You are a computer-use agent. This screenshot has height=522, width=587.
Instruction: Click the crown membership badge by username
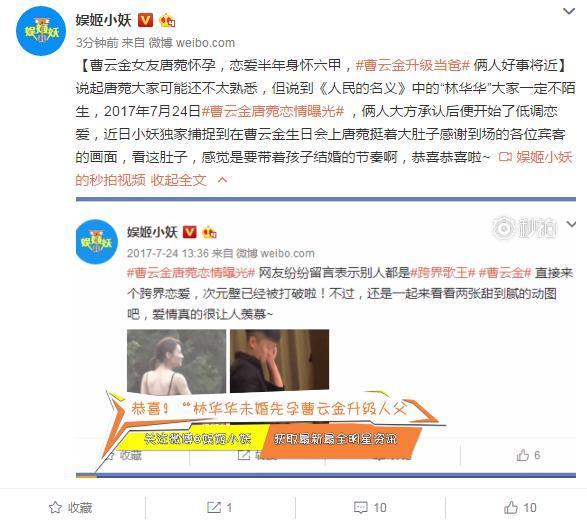tap(167, 20)
